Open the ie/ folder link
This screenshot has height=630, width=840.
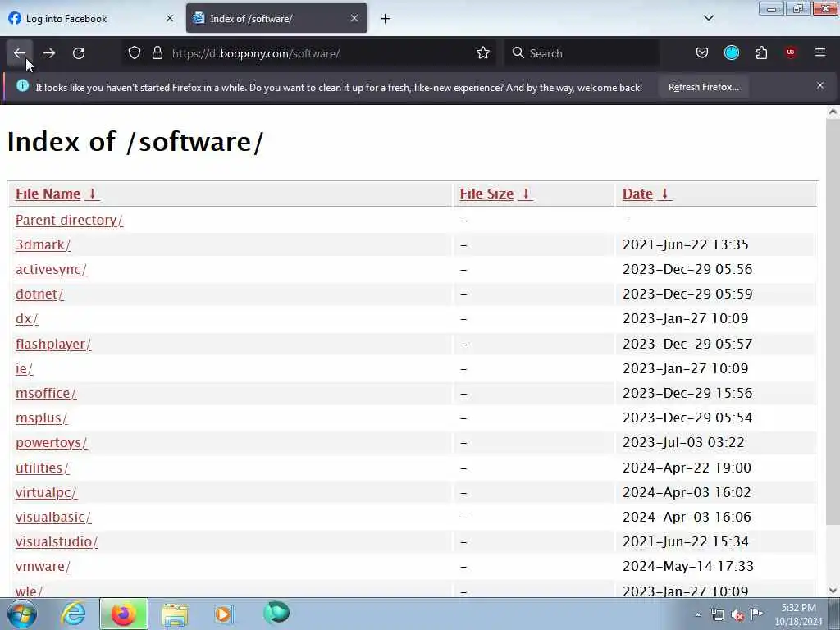tap(24, 368)
